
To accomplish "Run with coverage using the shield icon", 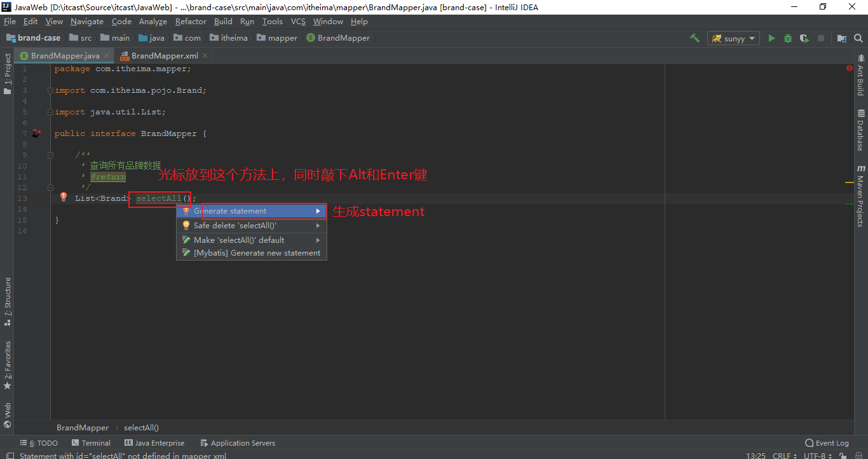I will pos(804,38).
